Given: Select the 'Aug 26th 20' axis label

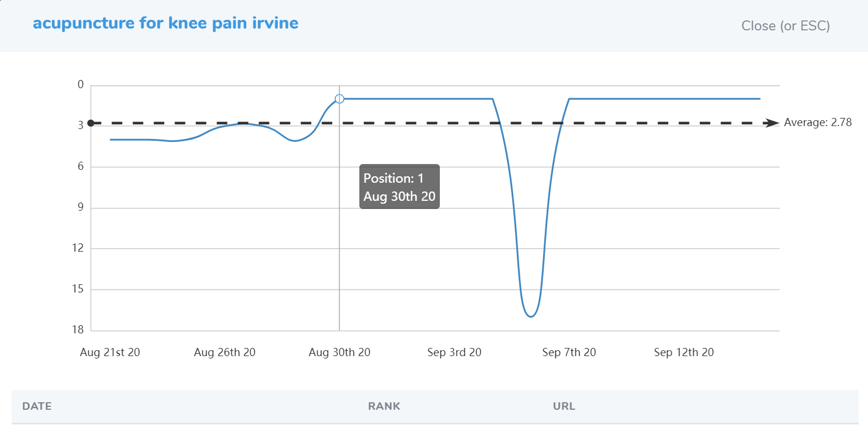Looking at the screenshot, I should pyautogui.click(x=225, y=352).
